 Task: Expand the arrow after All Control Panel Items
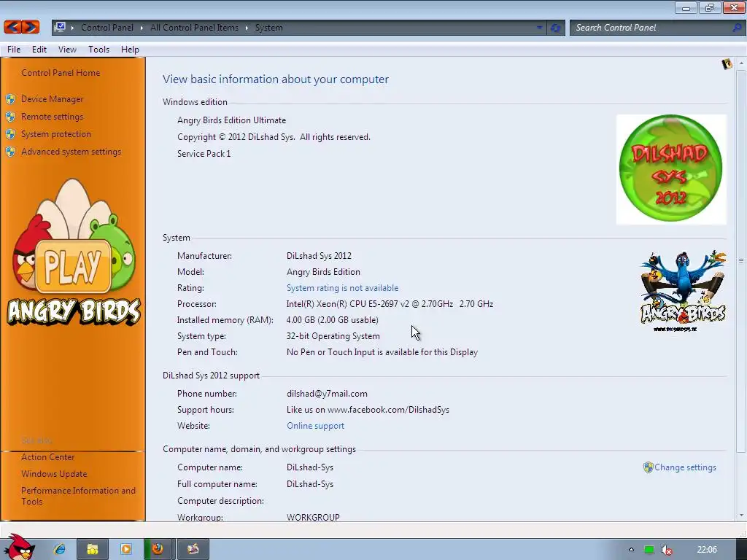point(247,28)
